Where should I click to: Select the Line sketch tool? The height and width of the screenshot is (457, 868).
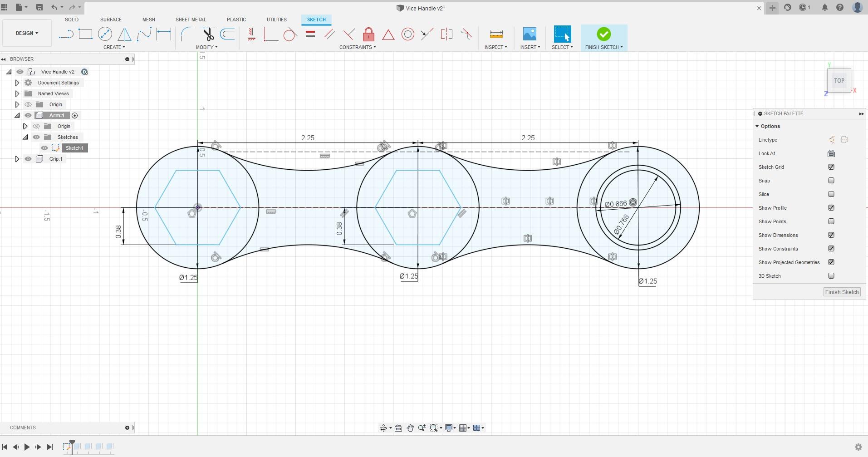pos(66,34)
